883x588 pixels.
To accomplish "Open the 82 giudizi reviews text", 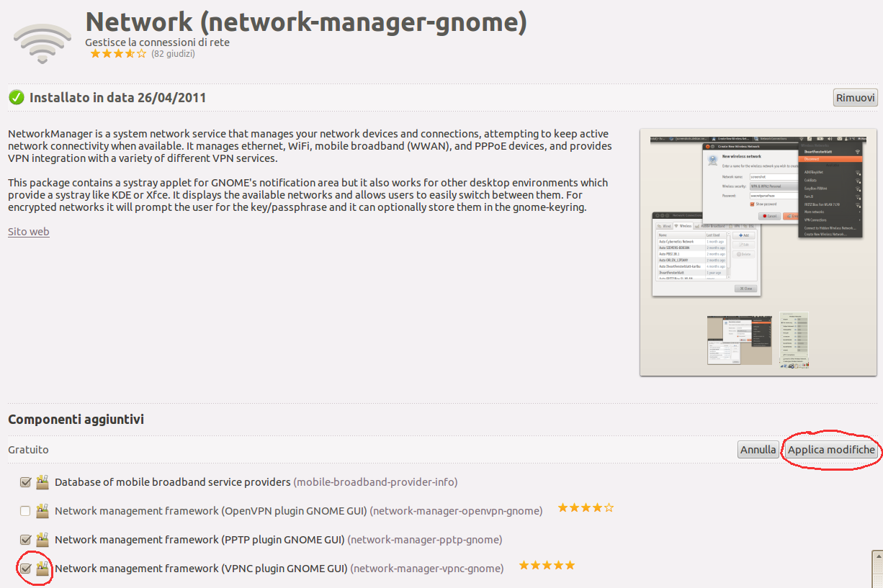I will tap(173, 54).
